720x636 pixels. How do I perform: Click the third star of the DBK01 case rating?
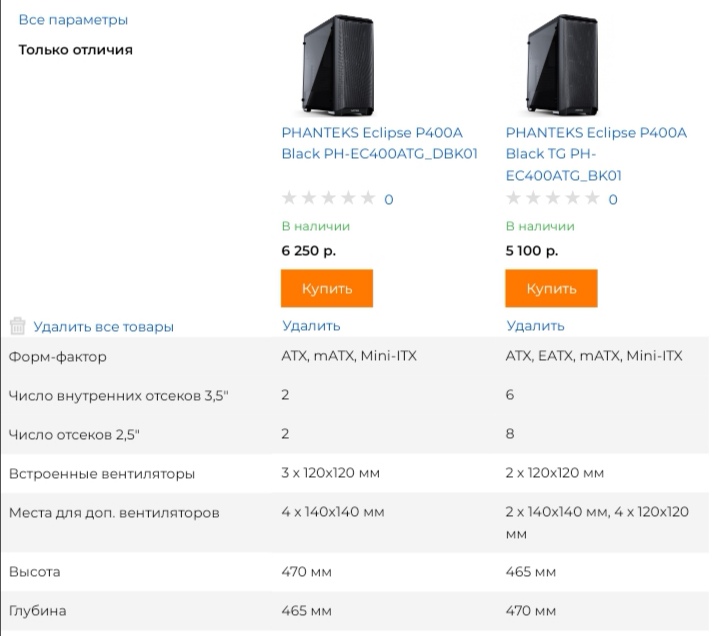tap(329, 198)
